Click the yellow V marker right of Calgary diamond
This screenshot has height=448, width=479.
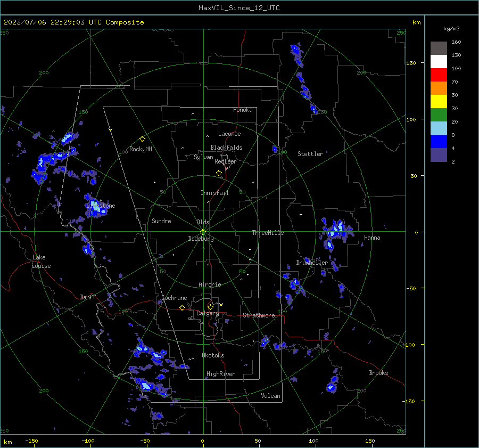pyautogui.click(x=221, y=305)
